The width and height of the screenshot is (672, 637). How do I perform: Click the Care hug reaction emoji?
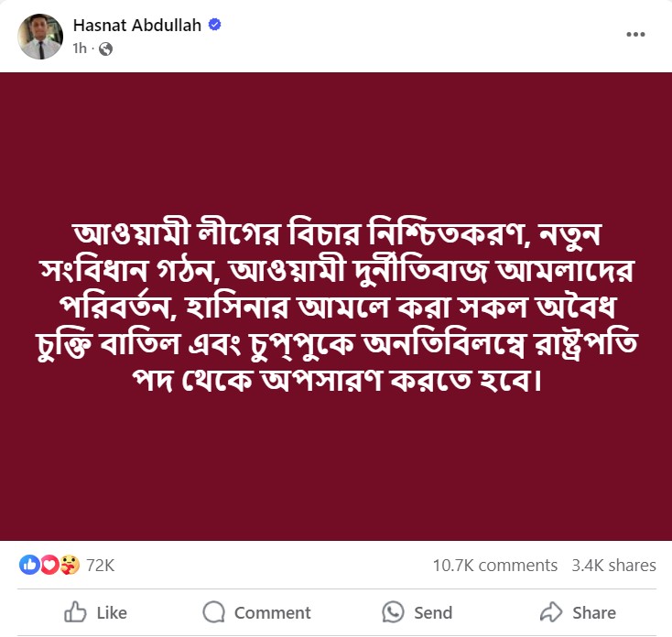[x=70, y=566]
